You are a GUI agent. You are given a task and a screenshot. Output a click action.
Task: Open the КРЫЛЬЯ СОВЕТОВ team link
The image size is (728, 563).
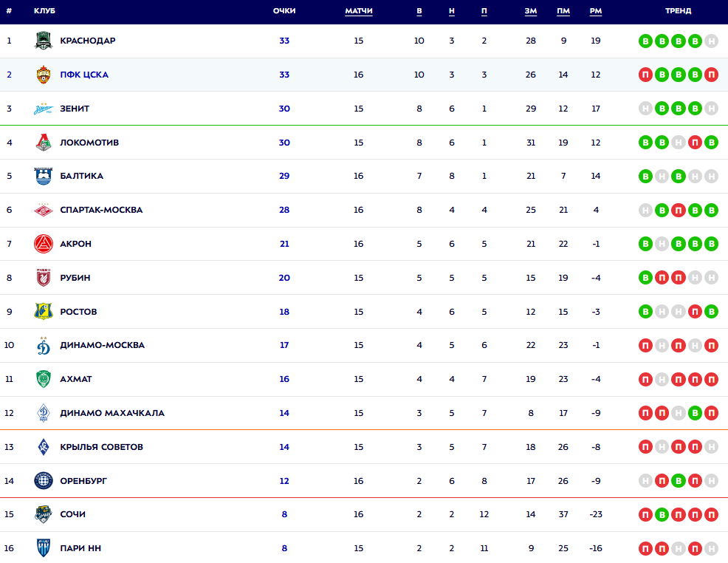tap(101, 447)
